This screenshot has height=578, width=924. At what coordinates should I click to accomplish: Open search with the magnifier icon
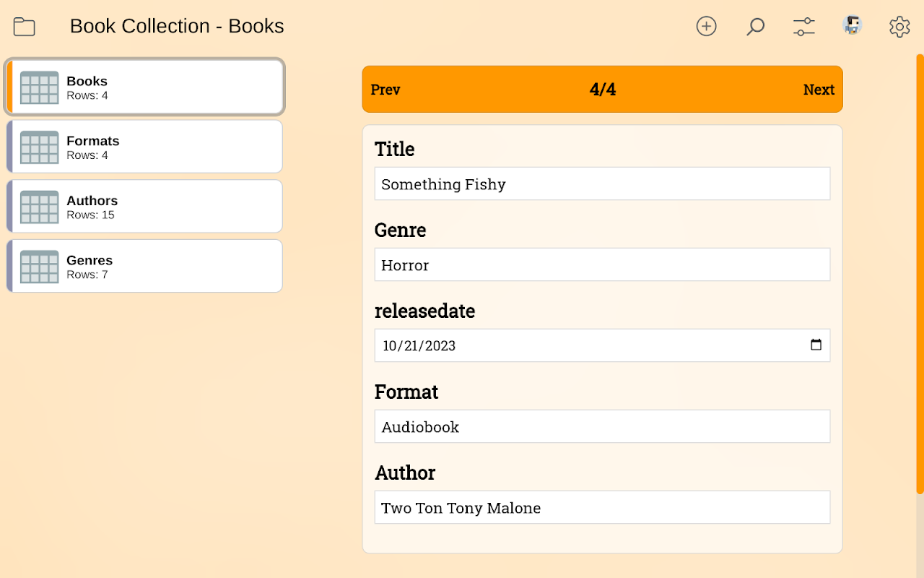coord(755,27)
